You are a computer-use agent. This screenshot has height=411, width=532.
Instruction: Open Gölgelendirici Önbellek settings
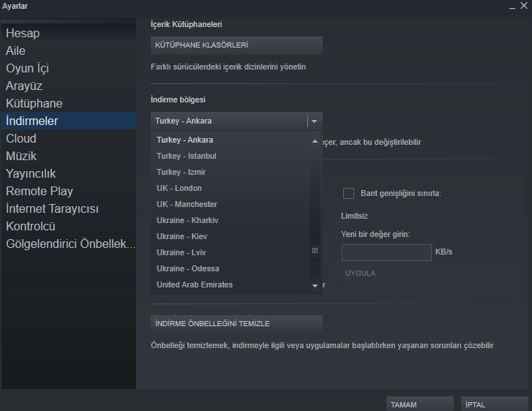click(x=69, y=244)
